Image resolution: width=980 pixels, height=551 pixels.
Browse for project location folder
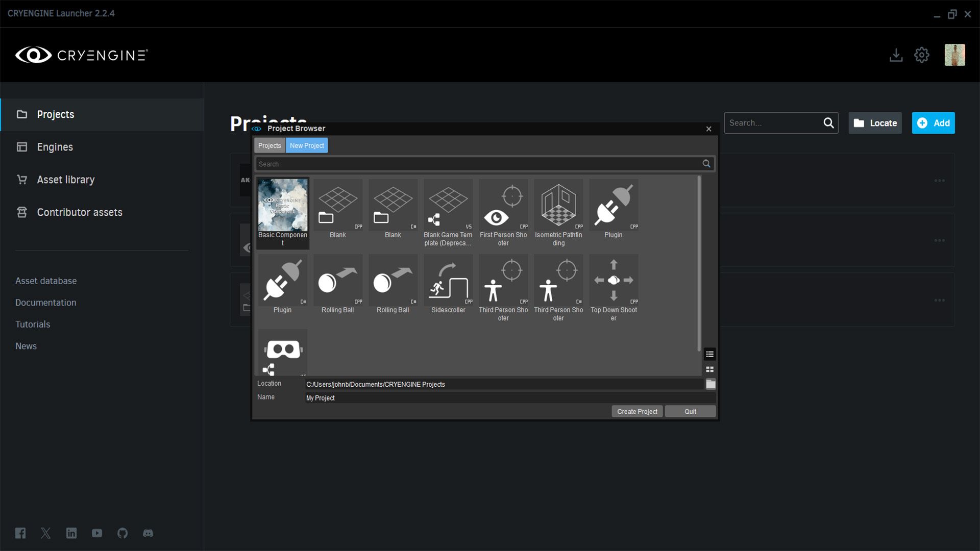pyautogui.click(x=710, y=384)
